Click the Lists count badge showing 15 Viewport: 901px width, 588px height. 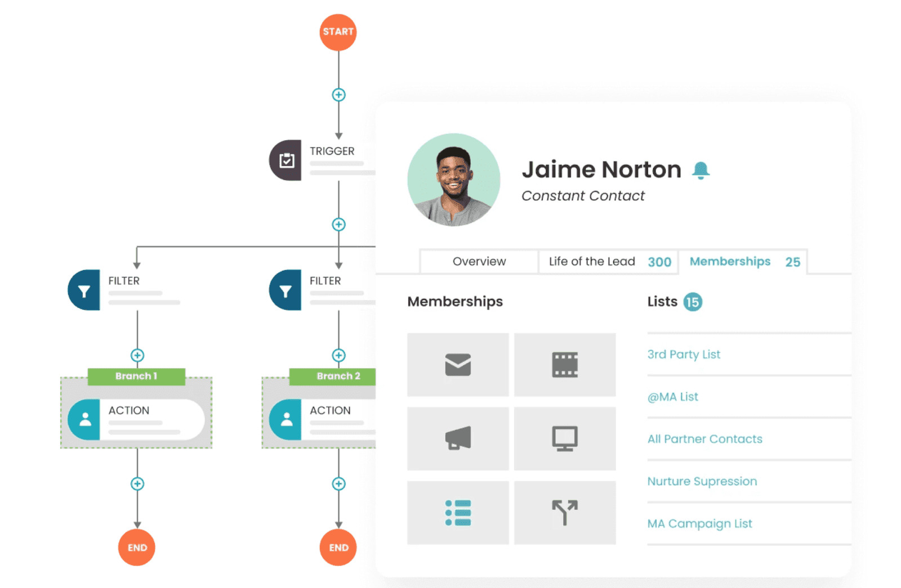tap(693, 302)
